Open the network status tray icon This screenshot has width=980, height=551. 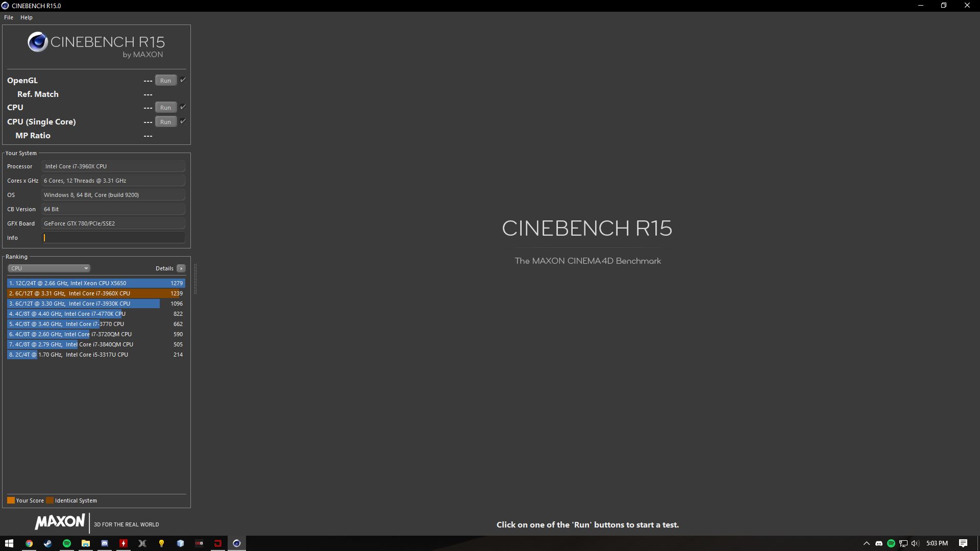(903, 543)
